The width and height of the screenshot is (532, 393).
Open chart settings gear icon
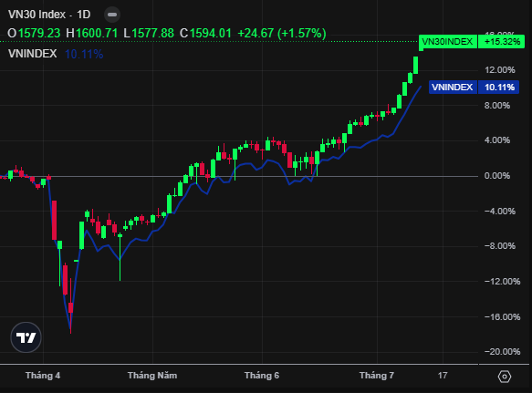tap(505, 377)
